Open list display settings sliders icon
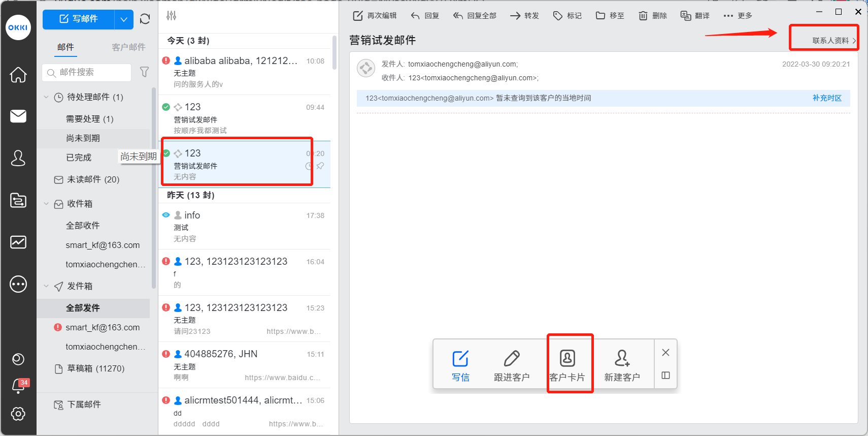The image size is (868, 436). pyautogui.click(x=172, y=16)
